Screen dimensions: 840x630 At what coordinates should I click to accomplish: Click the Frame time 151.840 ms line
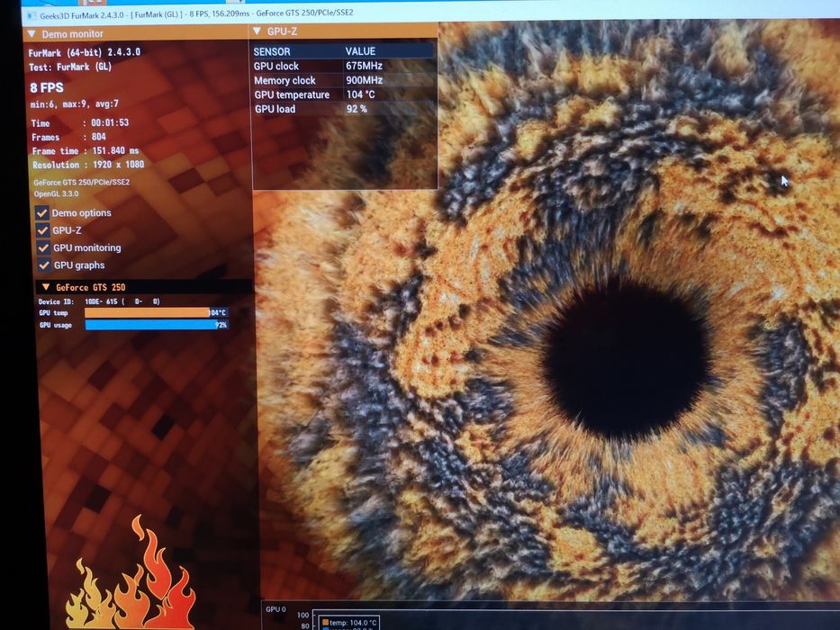(86, 151)
